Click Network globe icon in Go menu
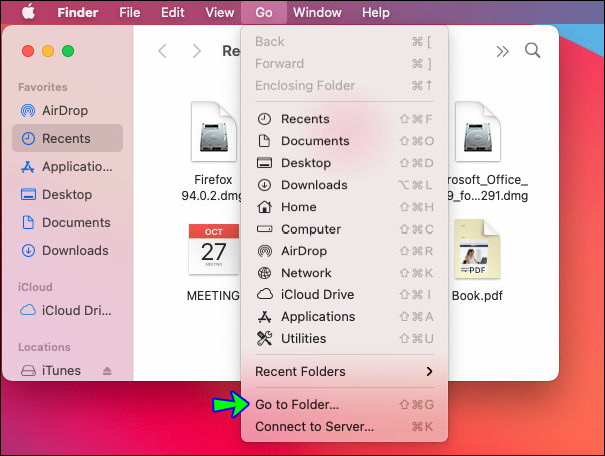This screenshot has height=456, width=605. 264,273
